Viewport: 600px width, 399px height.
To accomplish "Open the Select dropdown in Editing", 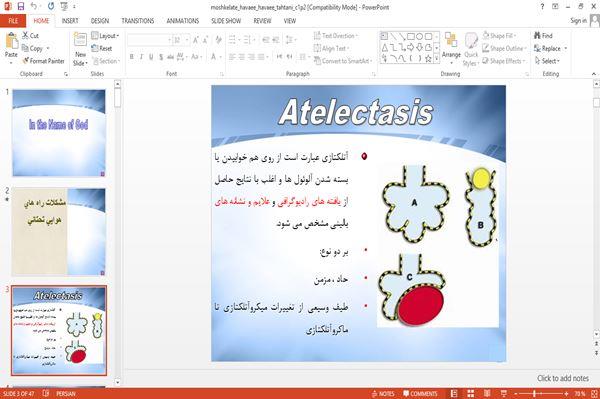I will [x=547, y=61].
